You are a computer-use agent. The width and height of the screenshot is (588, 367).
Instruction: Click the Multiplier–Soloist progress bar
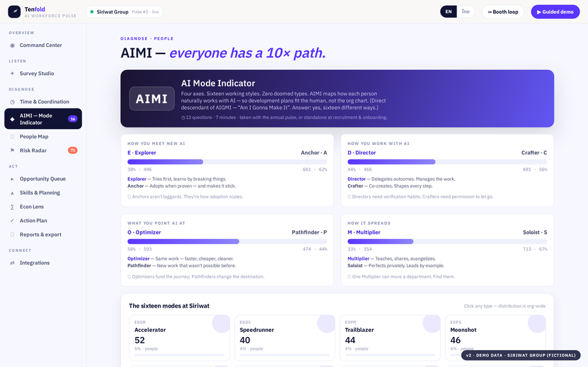coord(447,242)
